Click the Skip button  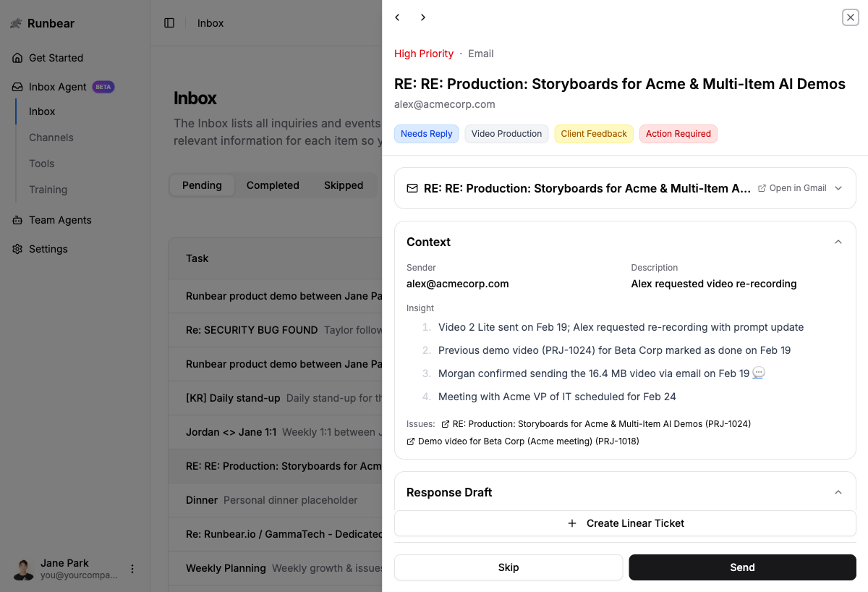tap(509, 567)
